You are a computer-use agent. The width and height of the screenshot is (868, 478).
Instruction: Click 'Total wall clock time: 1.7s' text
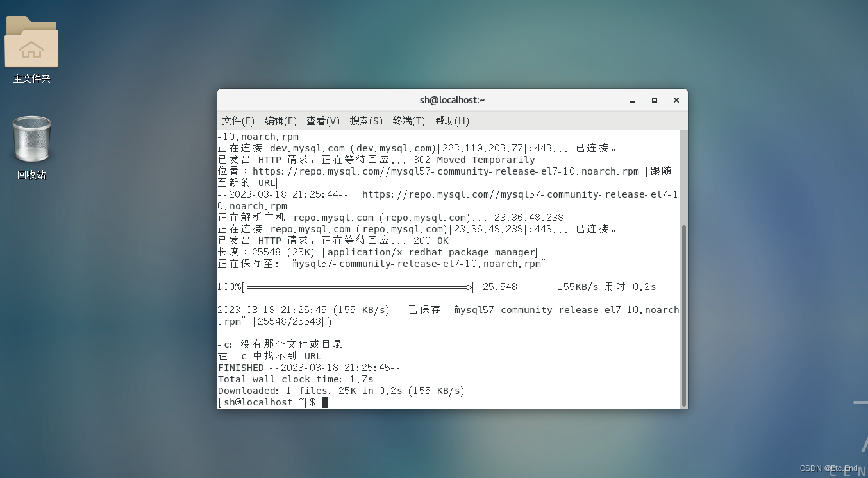pos(296,379)
